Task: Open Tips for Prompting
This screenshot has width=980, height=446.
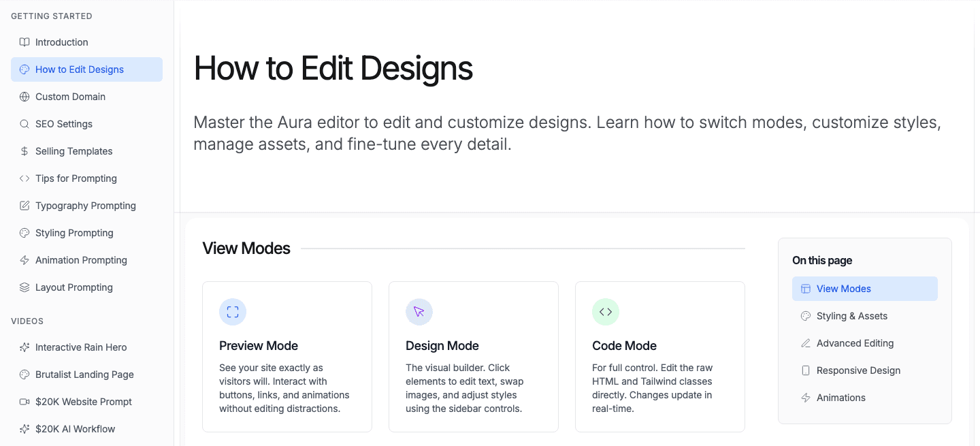Action: click(86, 178)
